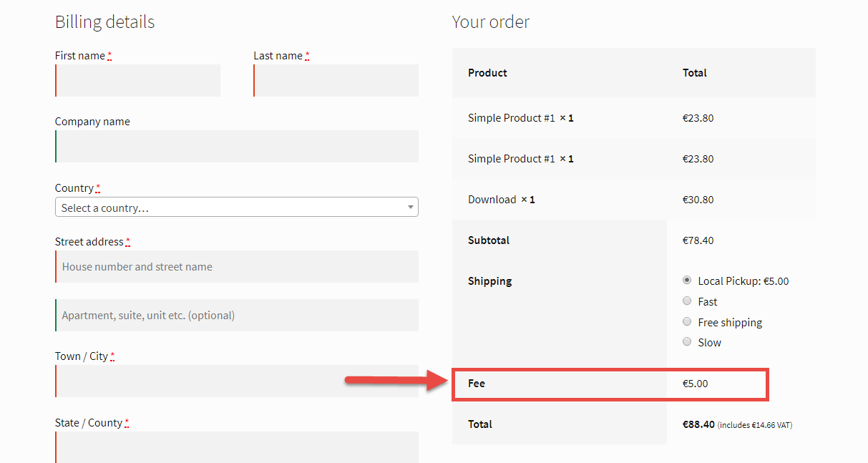This screenshot has height=463, width=868.
Task: Click the highlighted Fee row label
Action: coord(477,384)
